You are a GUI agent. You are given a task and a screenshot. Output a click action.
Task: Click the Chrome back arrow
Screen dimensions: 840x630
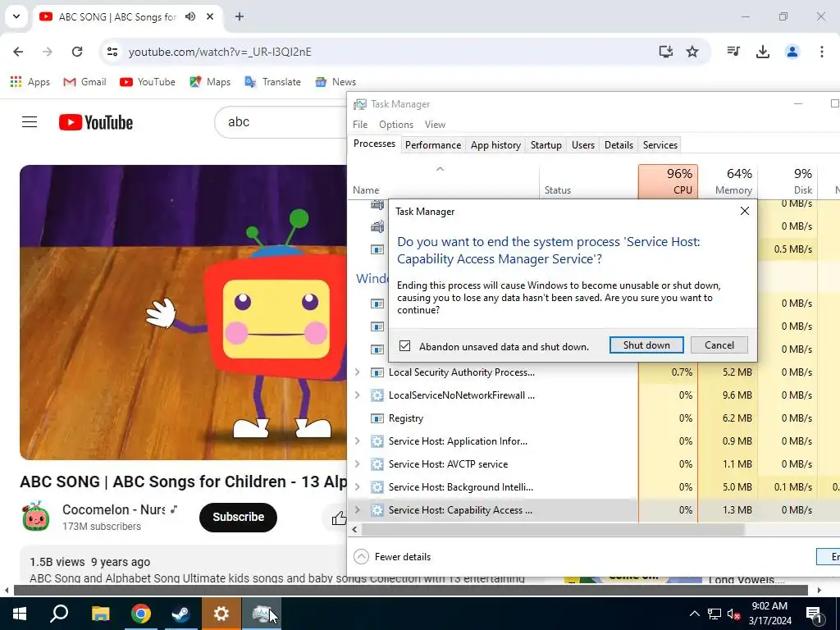pos(18,52)
